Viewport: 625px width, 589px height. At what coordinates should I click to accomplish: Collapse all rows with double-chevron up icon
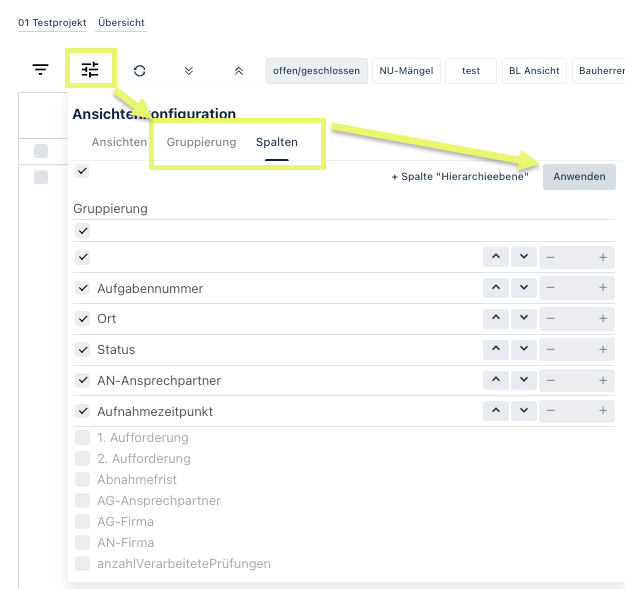(238, 71)
